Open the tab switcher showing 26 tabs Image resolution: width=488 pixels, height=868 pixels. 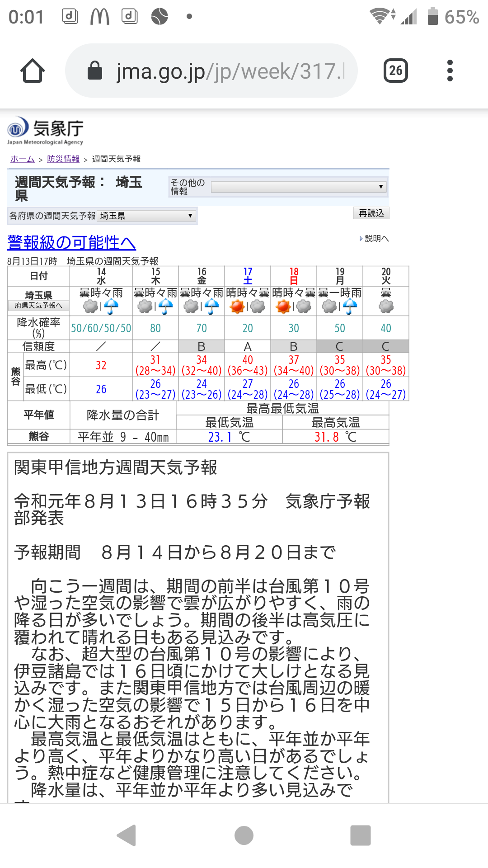(395, 71)
